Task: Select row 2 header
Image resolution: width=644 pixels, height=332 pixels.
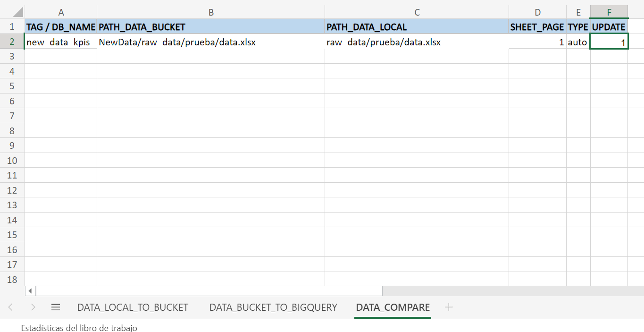Action: pos(12,42)
